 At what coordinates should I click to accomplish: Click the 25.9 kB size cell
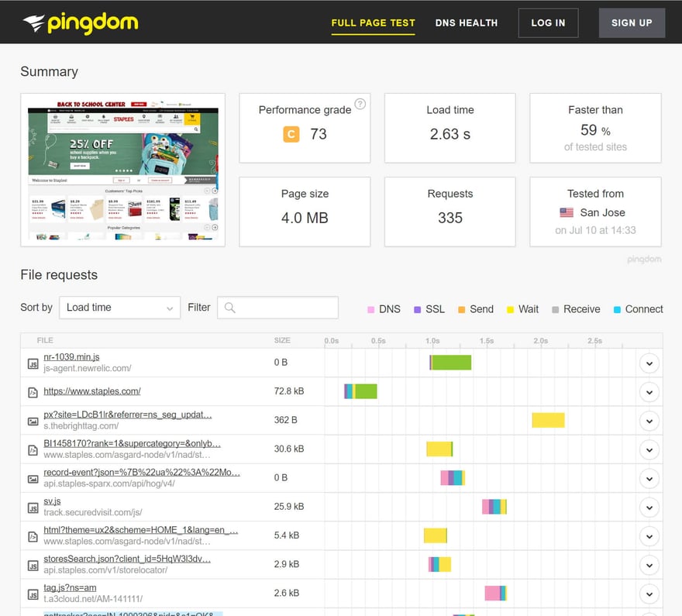tap(289, 507)
